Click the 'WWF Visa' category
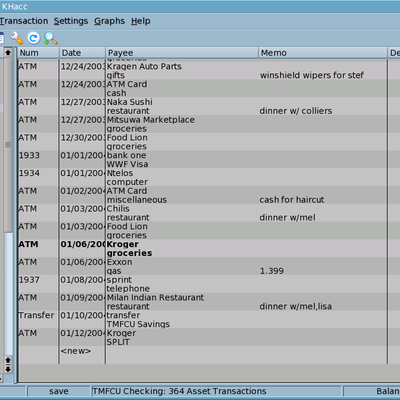This screenshot has width=400, height=400. coord(127,164)
